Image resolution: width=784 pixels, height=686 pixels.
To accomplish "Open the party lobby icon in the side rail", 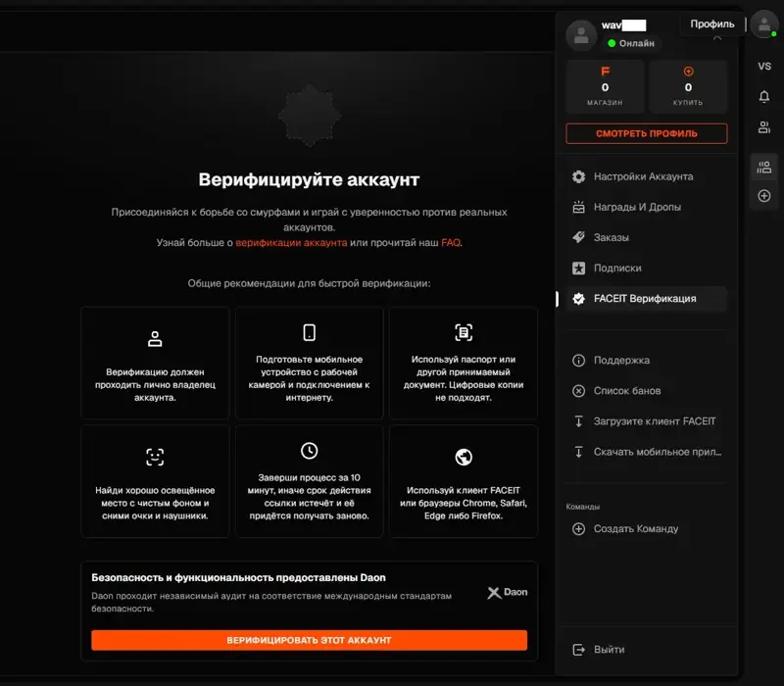I will pos(764,167).
